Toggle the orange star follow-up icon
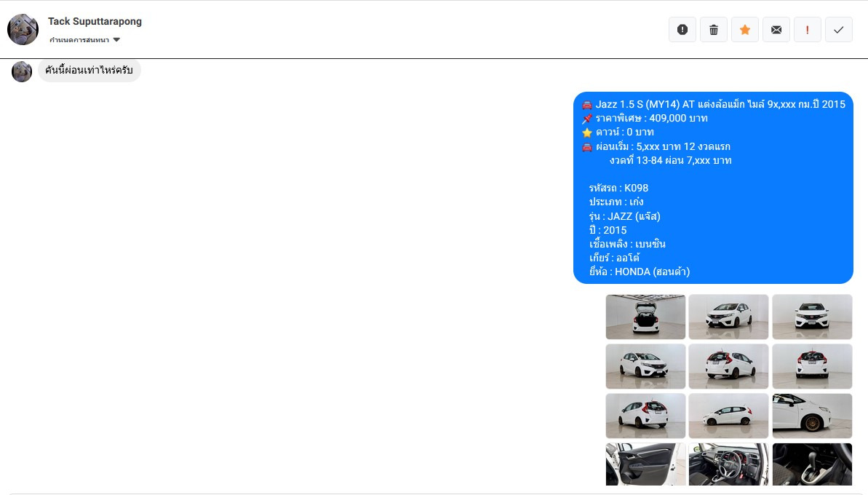The image size is (868, 495). [x=745, y=30]
